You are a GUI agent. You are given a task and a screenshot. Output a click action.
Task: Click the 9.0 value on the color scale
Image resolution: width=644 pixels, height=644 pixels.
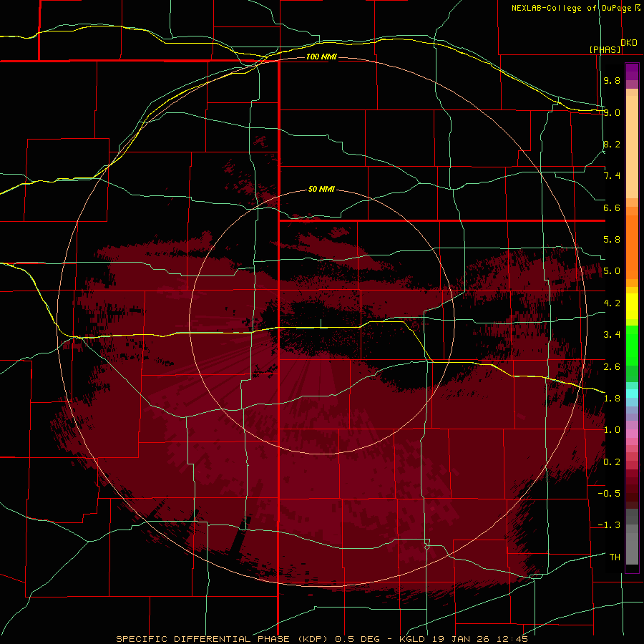coord(612,112)
